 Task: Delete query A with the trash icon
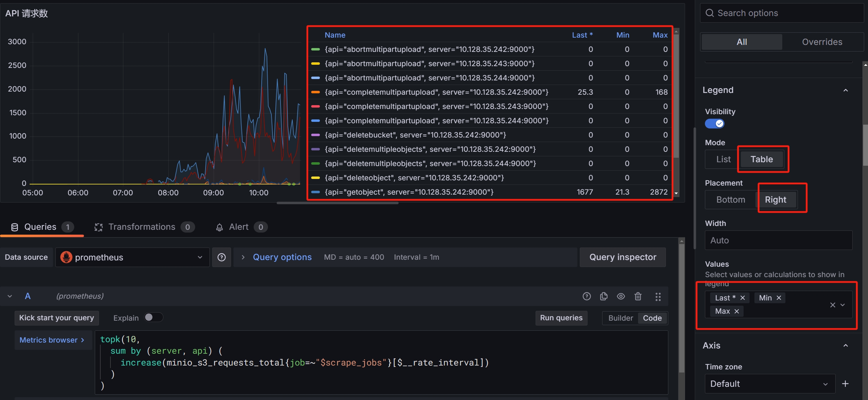[x=638, y=296]
